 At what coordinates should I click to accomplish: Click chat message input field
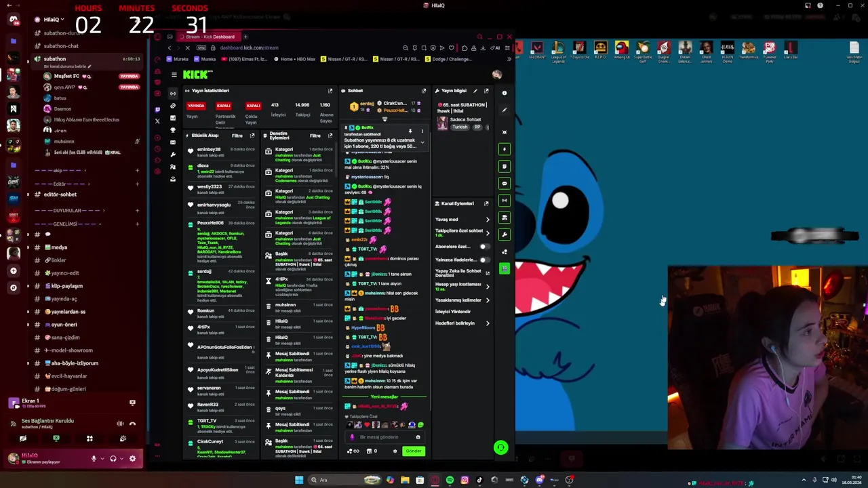(384, 437)
